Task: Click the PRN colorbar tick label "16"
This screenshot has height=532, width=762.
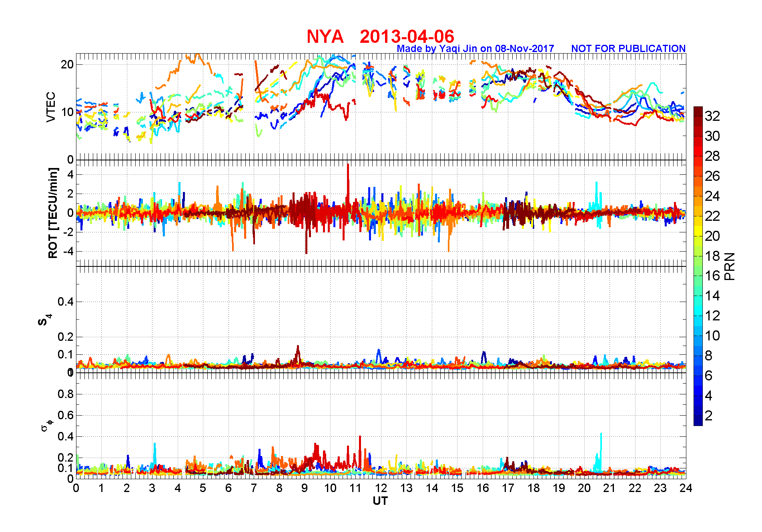Action: pos(712,276)
